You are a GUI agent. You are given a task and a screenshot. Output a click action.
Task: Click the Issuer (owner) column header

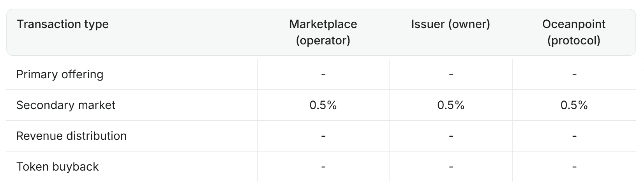coord(450,24)
